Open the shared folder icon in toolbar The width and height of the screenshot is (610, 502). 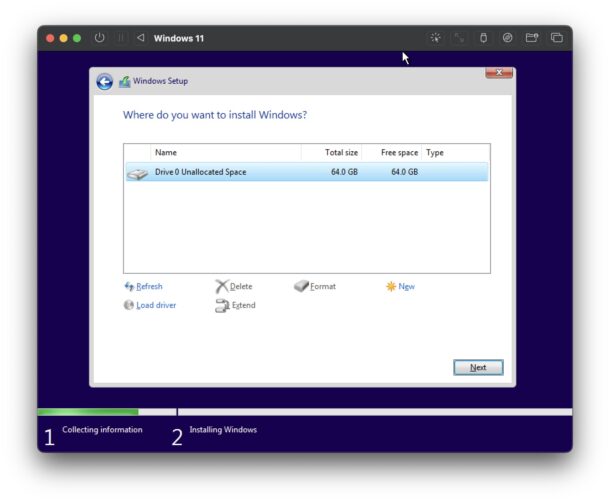pyautogui.click(x=532, y=38)
